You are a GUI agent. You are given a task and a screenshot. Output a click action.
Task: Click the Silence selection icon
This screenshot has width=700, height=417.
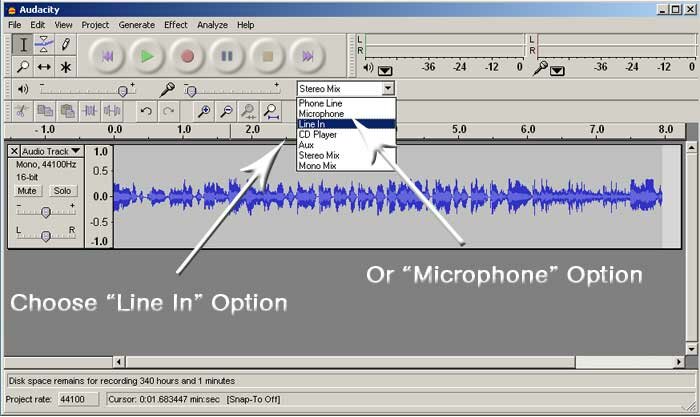point(112,111)
